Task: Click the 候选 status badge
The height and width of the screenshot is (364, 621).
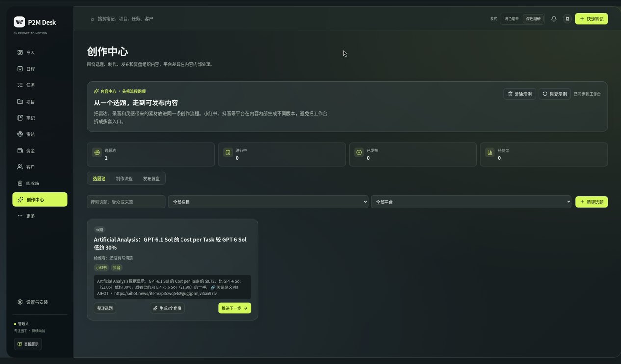Action: (x=100, y=229)
